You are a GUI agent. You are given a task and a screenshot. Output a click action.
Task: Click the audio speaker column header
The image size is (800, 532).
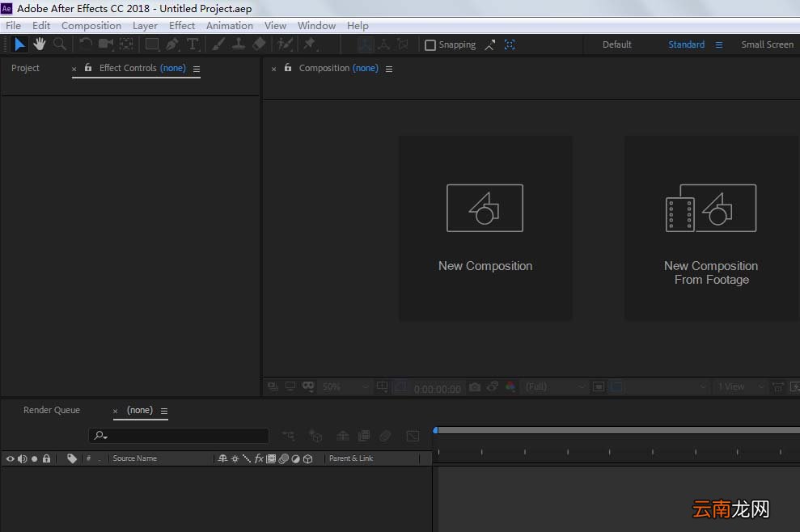(x=22, y=458)
